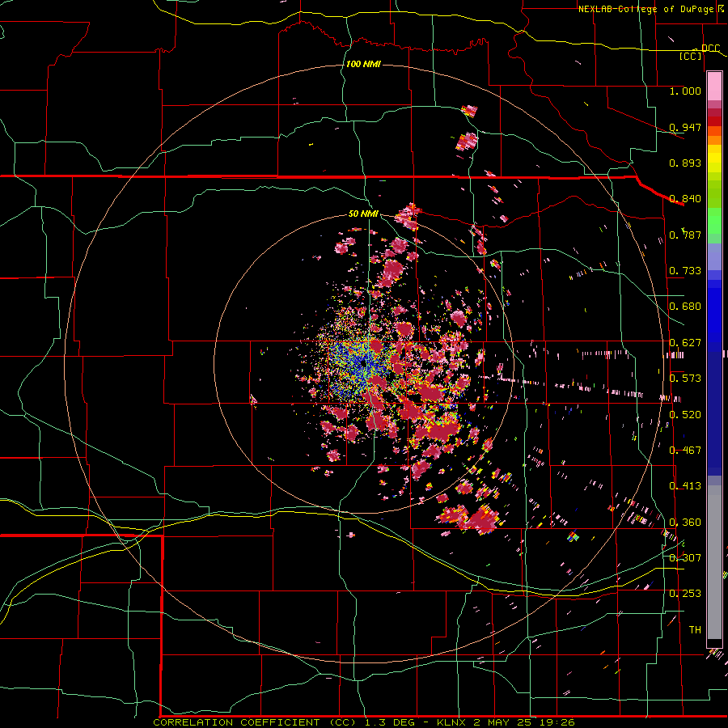
Task: Click the 50 NMI range ring label
Action: pyautogui.click(x=363, y=214)
